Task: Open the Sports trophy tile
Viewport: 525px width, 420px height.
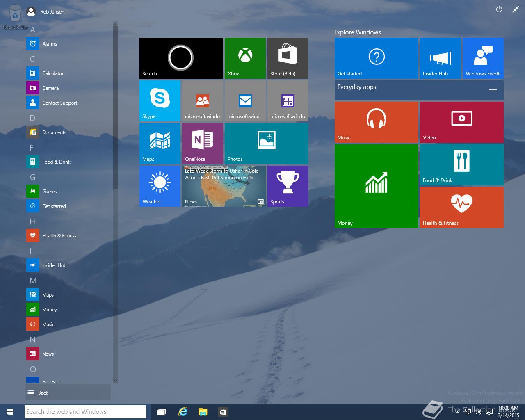Action: [288, 186]
